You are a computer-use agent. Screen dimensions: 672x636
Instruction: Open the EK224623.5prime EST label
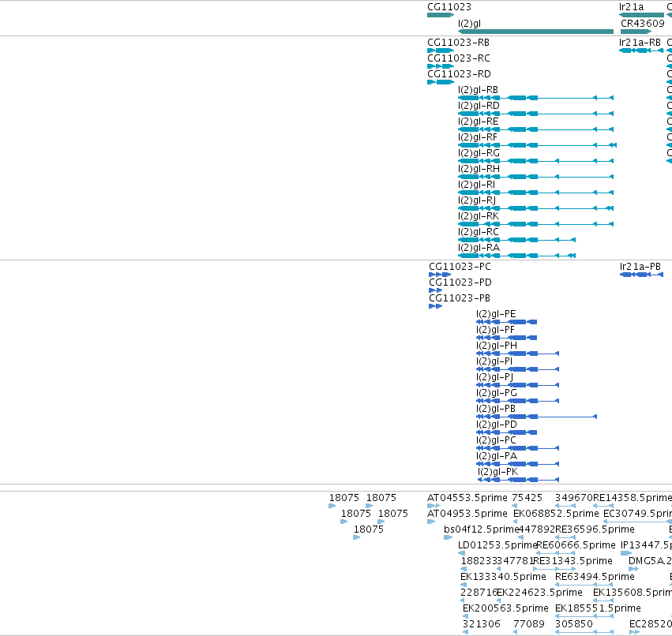pos(539,593)
